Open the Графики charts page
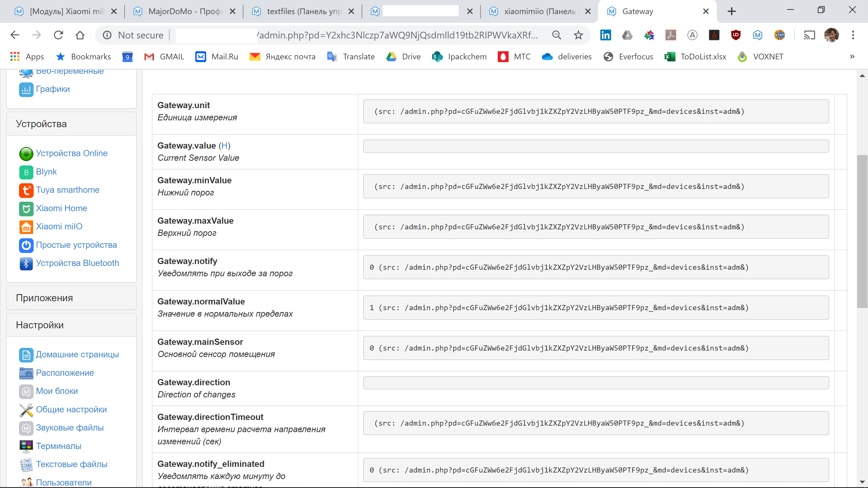The height and width of the screenshot is (488, 868). coord(53,89)
